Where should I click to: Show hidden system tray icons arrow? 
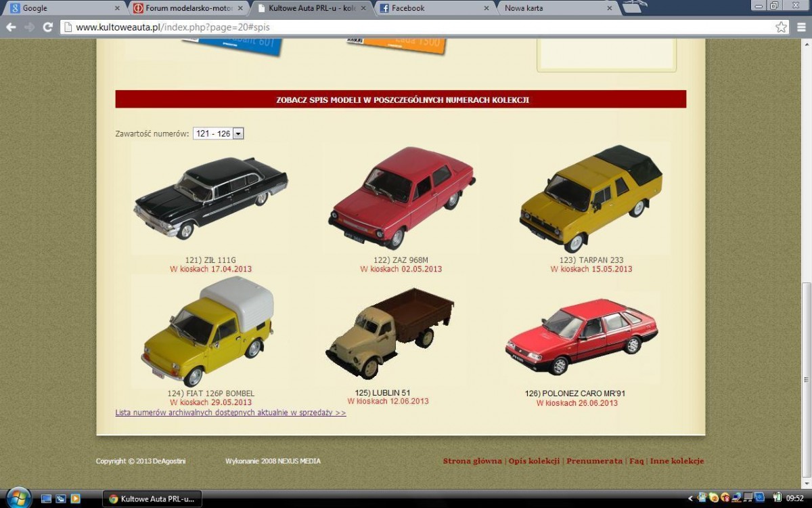click(690, 499)
